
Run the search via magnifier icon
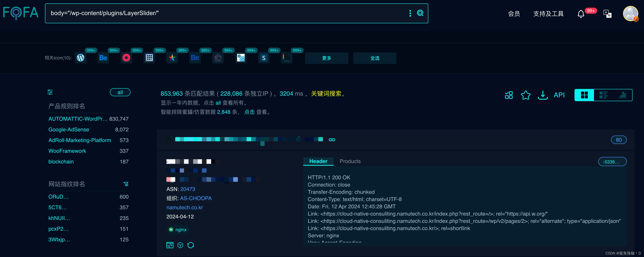420,13
